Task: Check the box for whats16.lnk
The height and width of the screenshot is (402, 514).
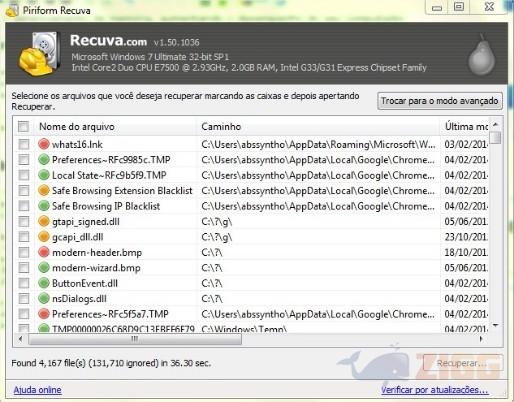Action: pyautogui.click(x=24, y=144)
